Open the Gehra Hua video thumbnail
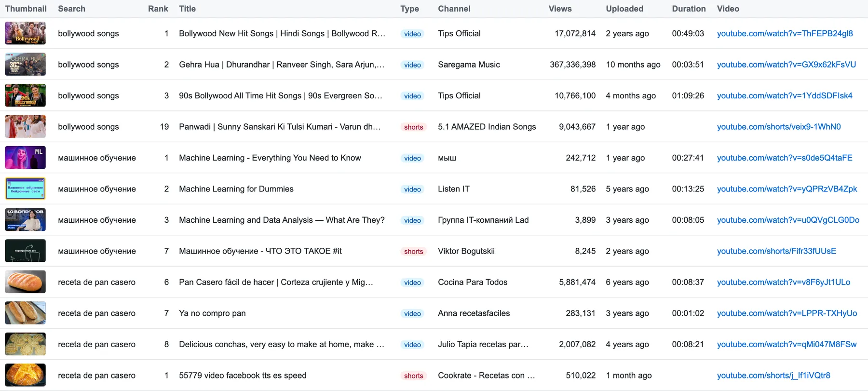Viewport: 868px width, 391px height. point(25,64)
